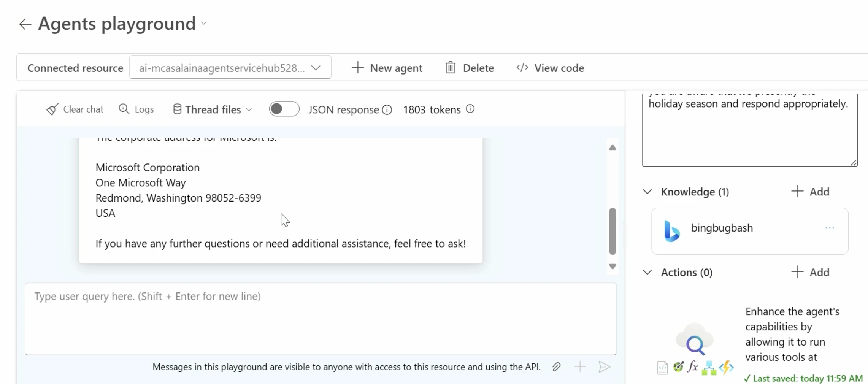Click the One Microsoft Way line

click(x=141, y=183)
